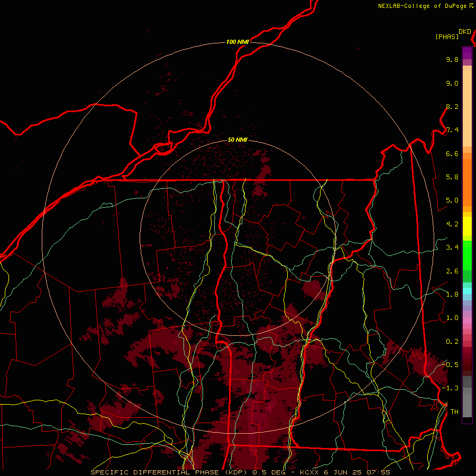476x476 pixels.
Task: Click the DKD legend heading
Action: coord(464,32)
